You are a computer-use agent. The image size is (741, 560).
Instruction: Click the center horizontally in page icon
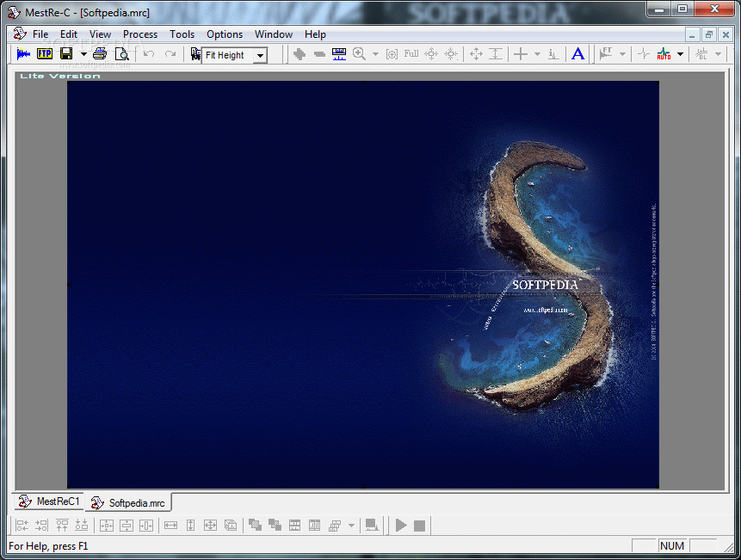click(x=146, y=525)
